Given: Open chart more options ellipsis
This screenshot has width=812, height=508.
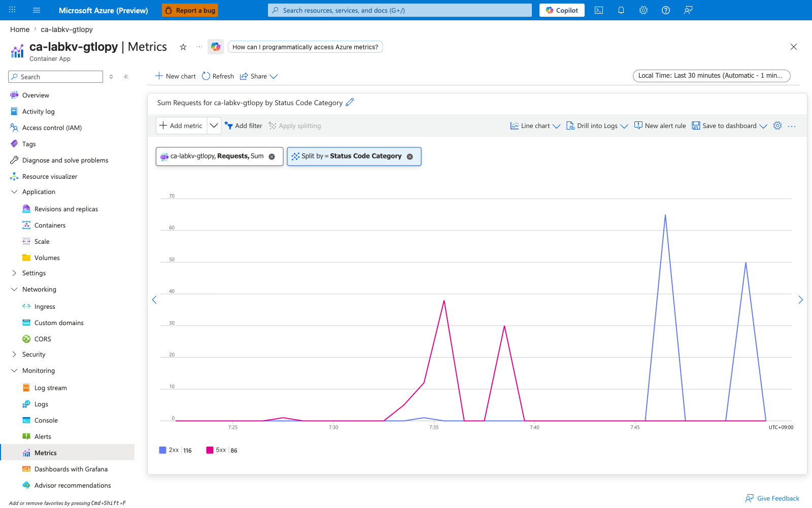Looking at the screenshot, I should pyautogui.click(x=792, y=126).
